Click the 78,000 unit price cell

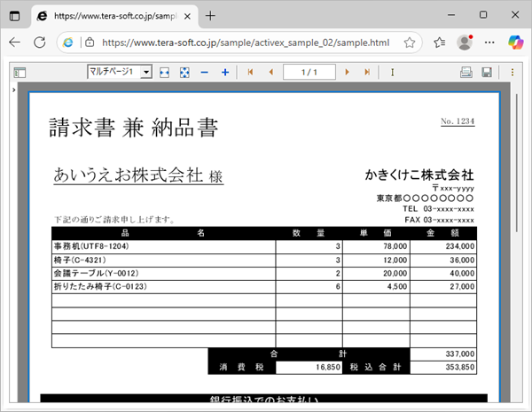point(376,246)
